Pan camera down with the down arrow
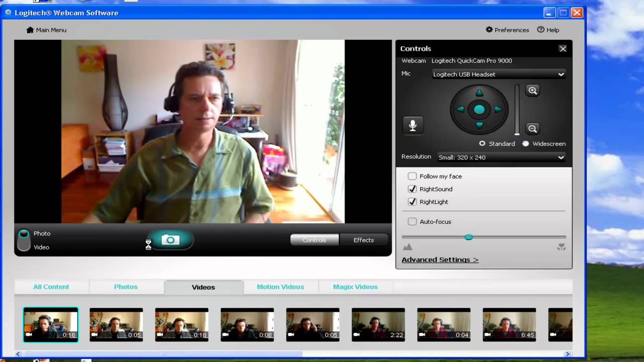 coord(479,125)
